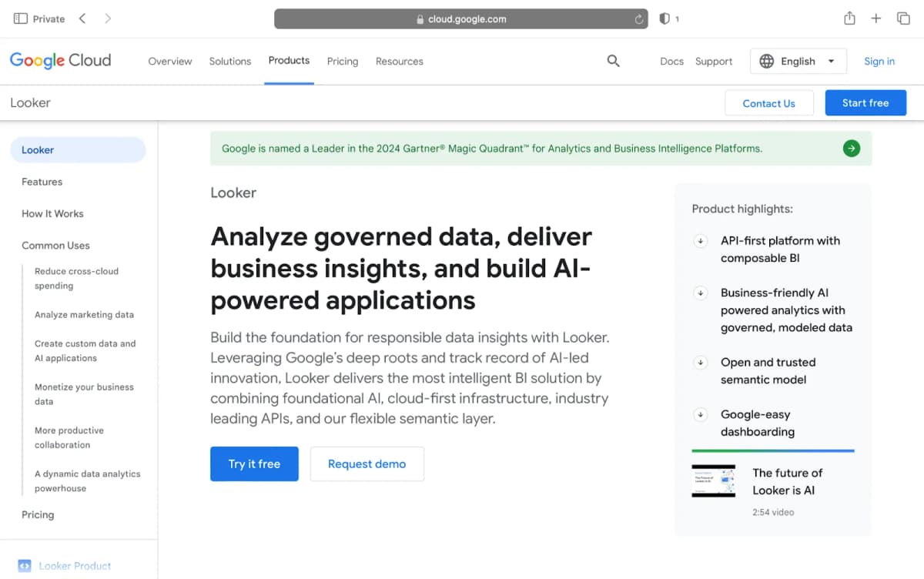Select How It Works in the sidebar
The height and width of the screenshot is (579, 924).
52,214
